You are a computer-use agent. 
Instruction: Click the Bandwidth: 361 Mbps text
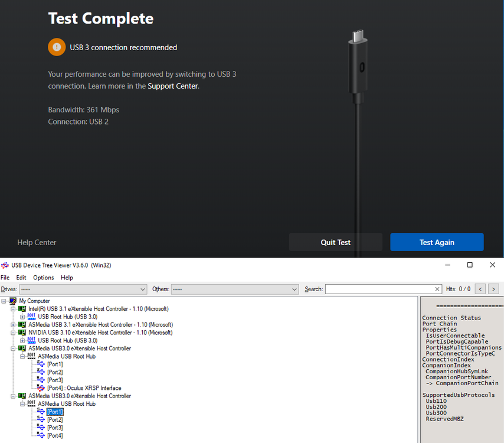pos(84,110)
